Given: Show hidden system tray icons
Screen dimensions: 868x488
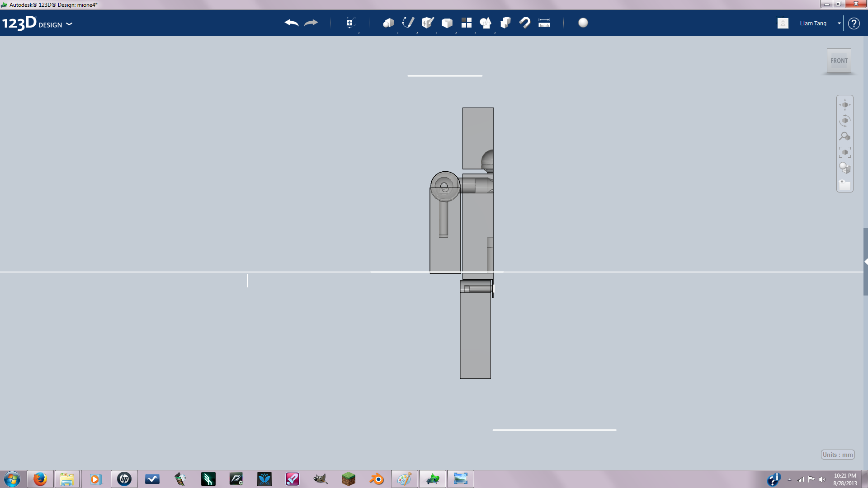Looking at the screenshot, I should 789,479.
